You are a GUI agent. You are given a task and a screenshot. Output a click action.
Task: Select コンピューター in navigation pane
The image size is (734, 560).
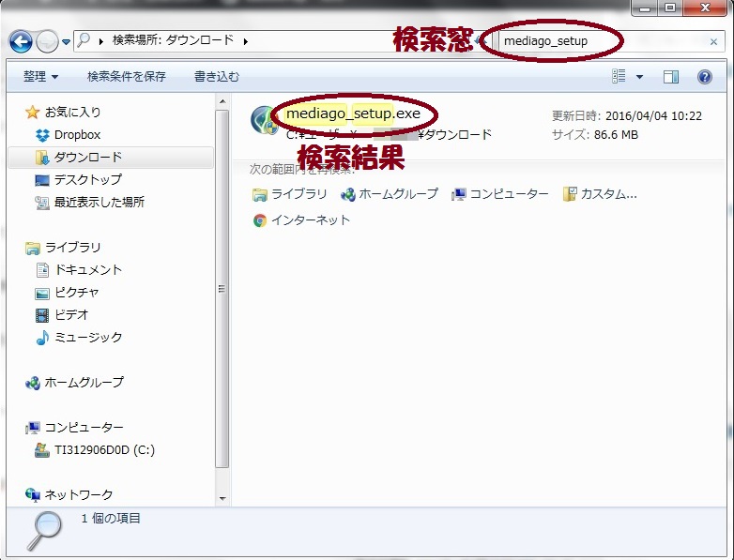[x=84, y=428]
